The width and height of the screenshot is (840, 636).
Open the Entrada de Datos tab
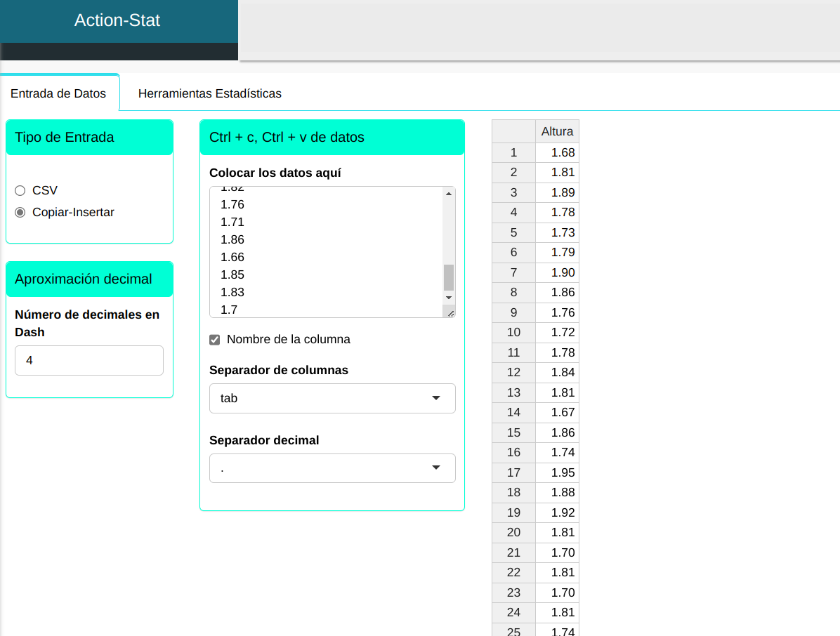click(58, 93)
